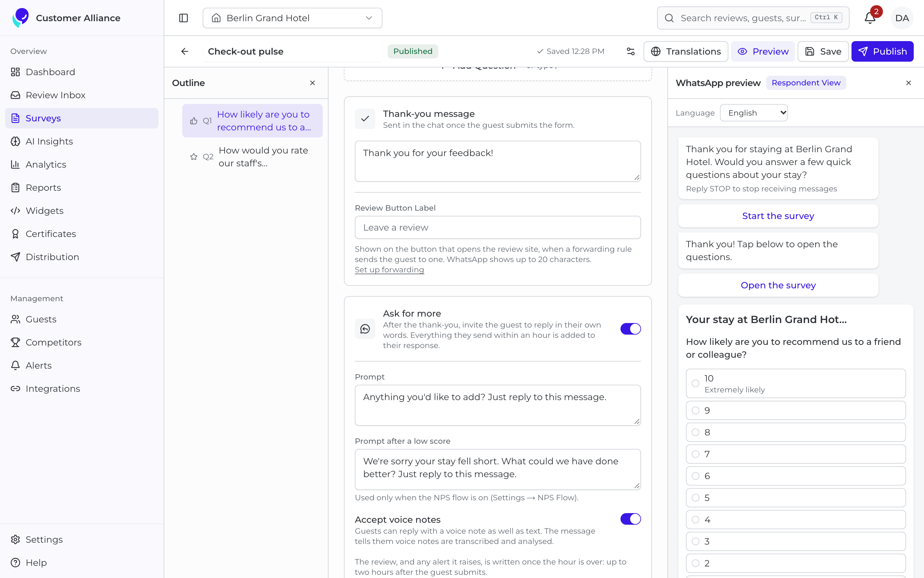Open the notifications bell
The height and width of the screenshot is (578, 924).
pyautogui.click(x=870, y=18)
